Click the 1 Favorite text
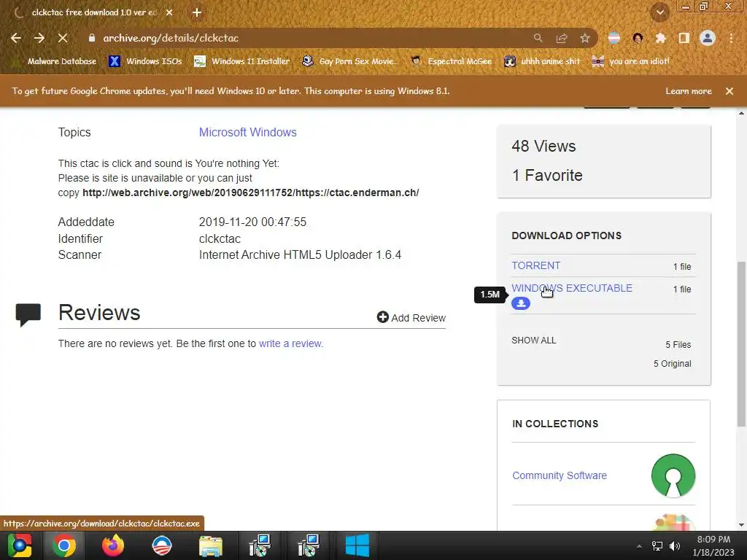 pyautogui.click(x=547, y=175)
